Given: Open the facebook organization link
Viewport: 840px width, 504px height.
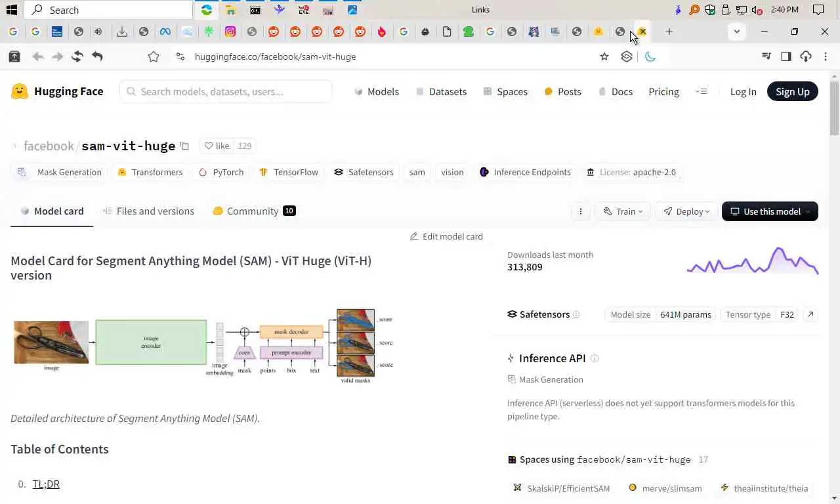Looking at the screenshot, I should click(49, 146).
